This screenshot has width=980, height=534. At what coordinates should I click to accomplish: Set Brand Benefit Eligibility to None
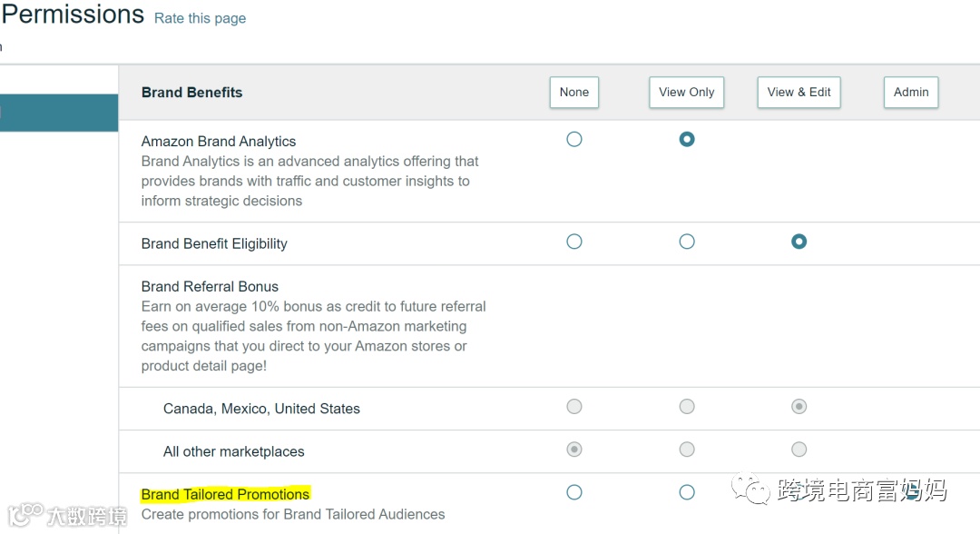(573, 242)
